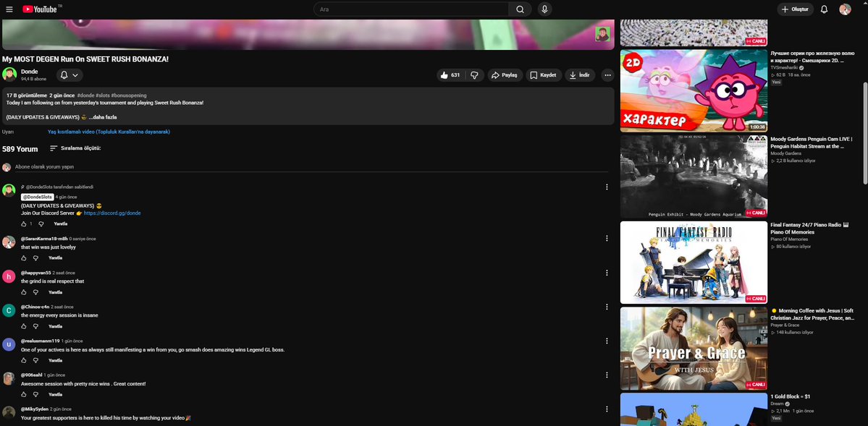Expand description with ...daha fazla
The image size is (868, 426).
coord(103,117)
